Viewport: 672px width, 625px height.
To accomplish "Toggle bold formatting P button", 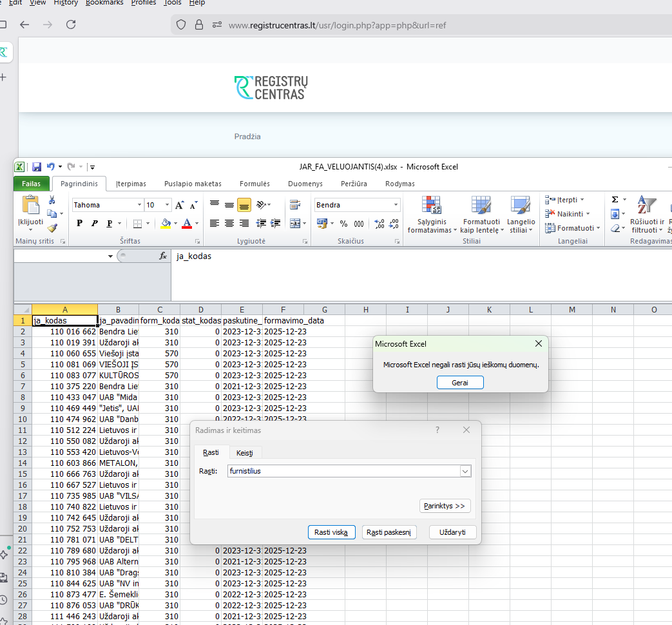I will 80,224.
